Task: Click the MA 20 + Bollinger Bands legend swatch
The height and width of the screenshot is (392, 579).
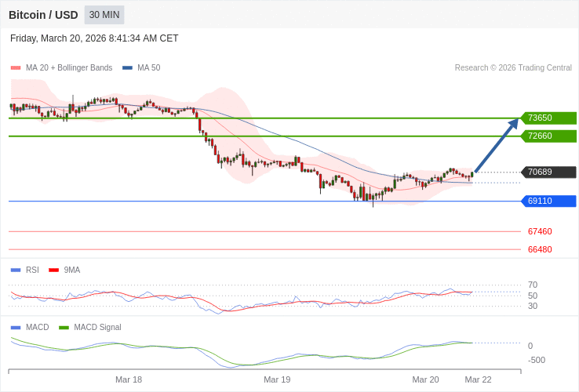Action: point(16,68)
